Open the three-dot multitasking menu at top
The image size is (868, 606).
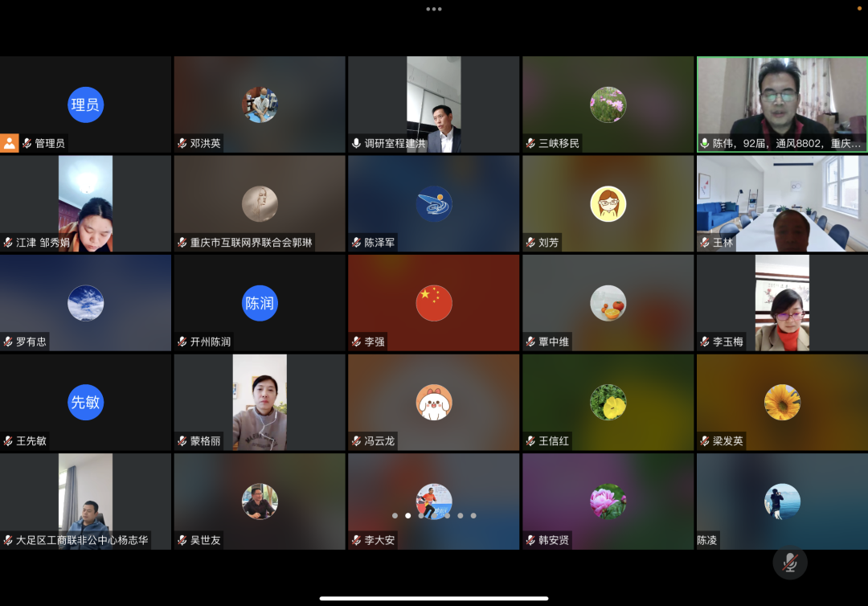click(x=434, y=9)
